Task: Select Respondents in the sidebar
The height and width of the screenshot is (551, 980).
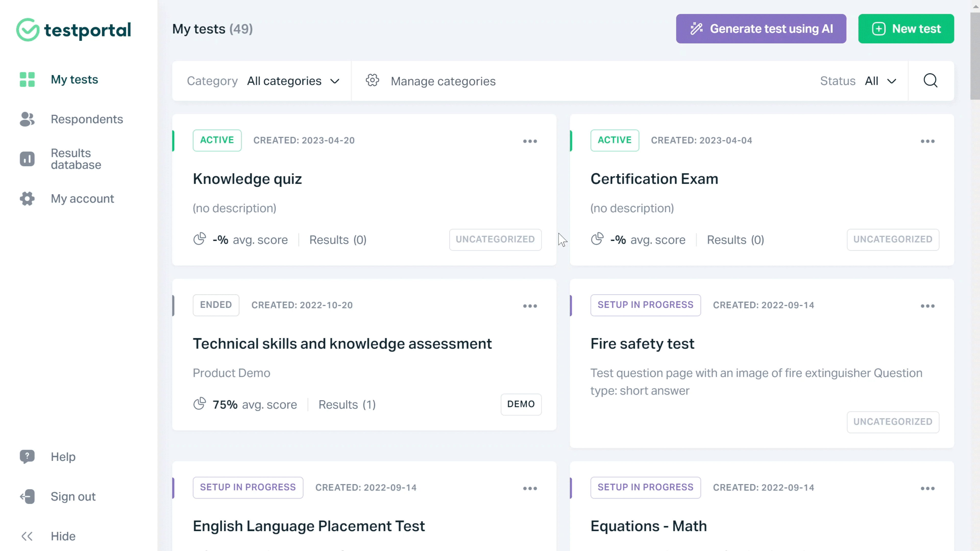Action: [x=87, y=119]
